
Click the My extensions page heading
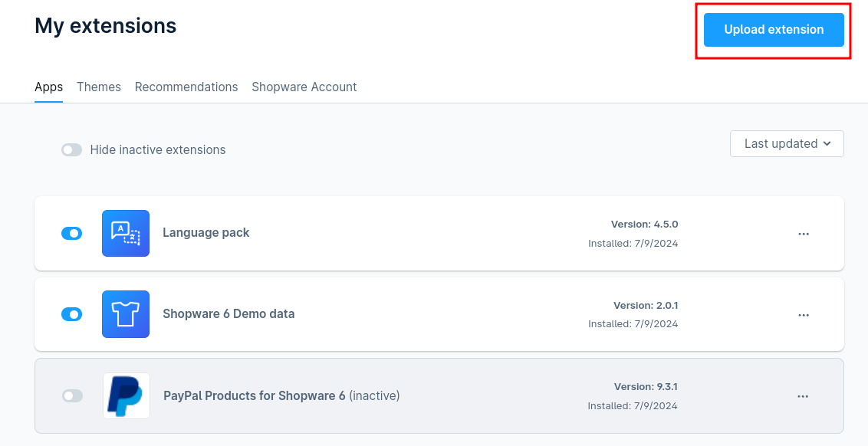106,26
